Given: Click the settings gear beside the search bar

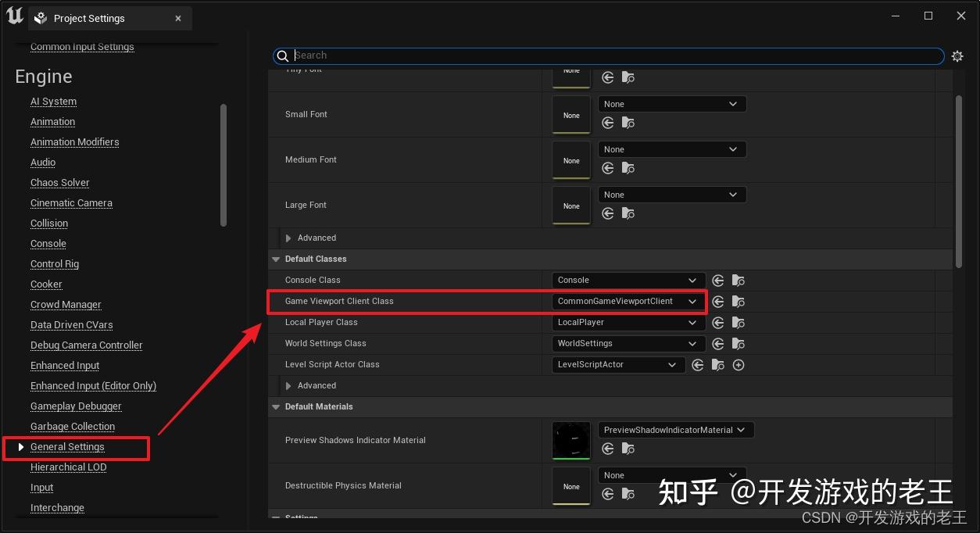Looking at the screenshot, I should [x=957, y=55].
